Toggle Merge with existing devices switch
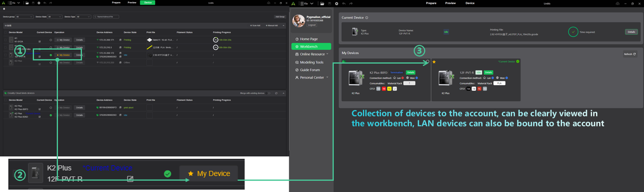This screenshot has width=644, height=192. coord(268,93)
